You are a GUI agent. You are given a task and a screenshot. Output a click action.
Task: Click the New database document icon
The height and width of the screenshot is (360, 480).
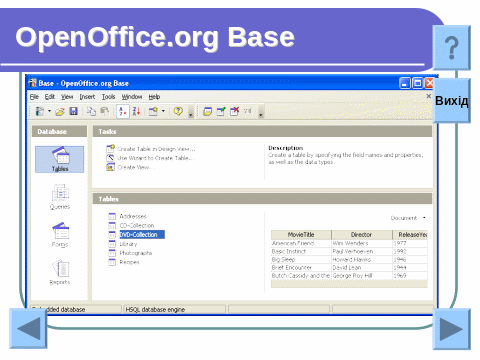[x=40, y=111]
